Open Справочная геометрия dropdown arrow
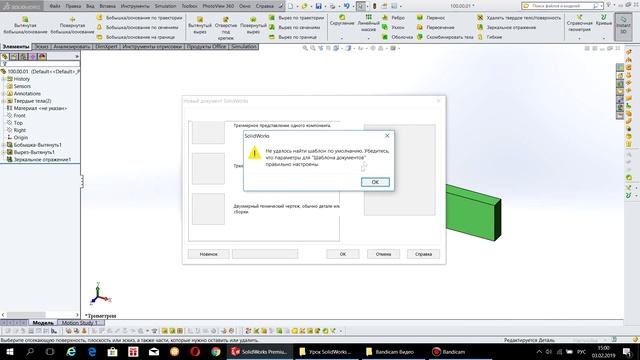This screenshot has width=640, height=360. pos(580,38)
